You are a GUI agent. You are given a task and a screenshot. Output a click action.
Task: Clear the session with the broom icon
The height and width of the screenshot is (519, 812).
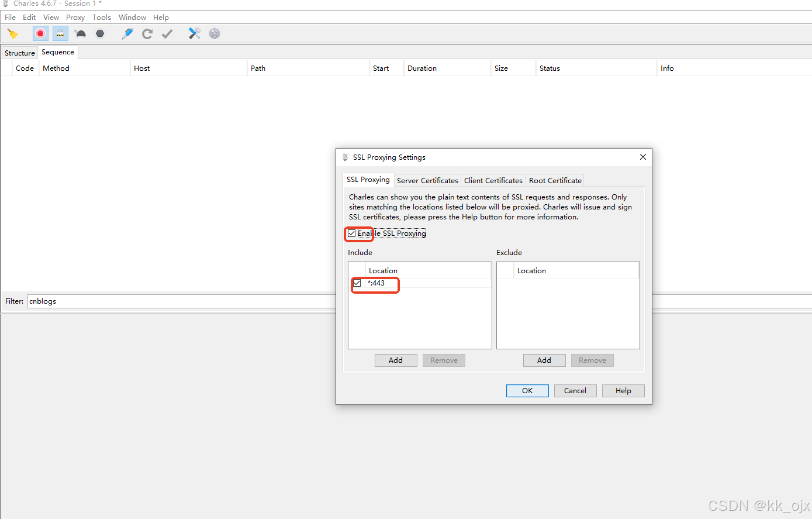point(12,34)
